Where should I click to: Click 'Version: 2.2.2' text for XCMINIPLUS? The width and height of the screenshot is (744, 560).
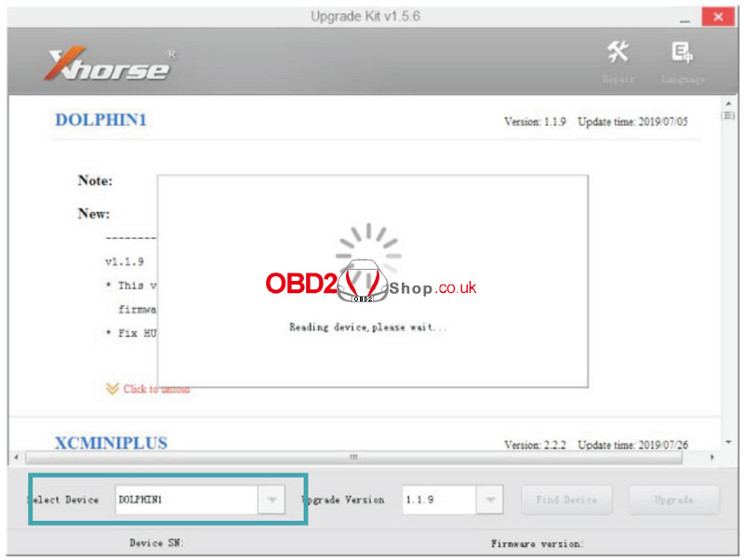tap(535, 445)
